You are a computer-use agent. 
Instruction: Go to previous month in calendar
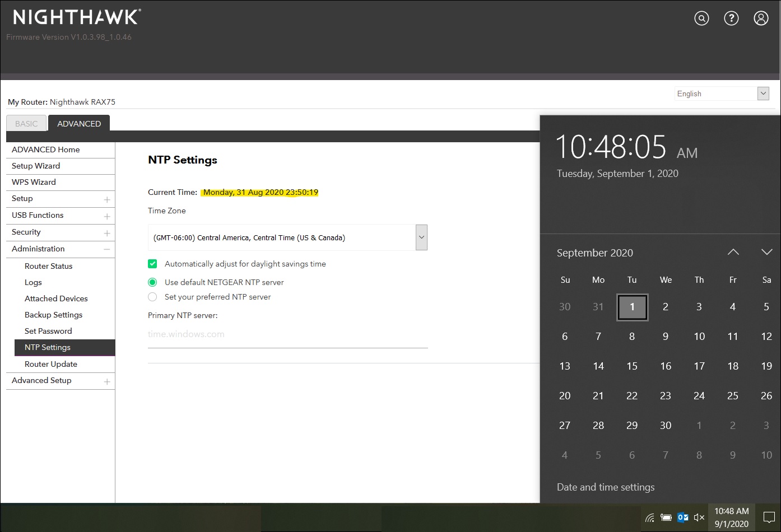click(733, 252)
